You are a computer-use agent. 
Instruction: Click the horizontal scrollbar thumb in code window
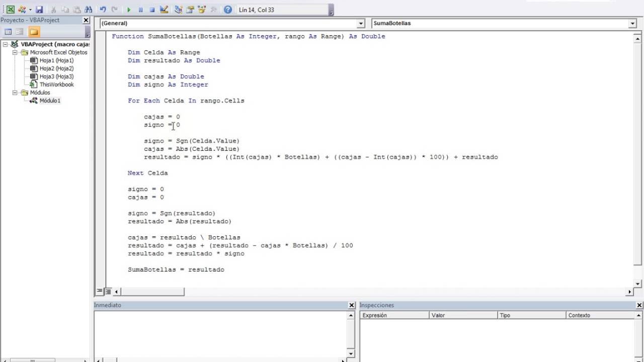coord(152,292)
